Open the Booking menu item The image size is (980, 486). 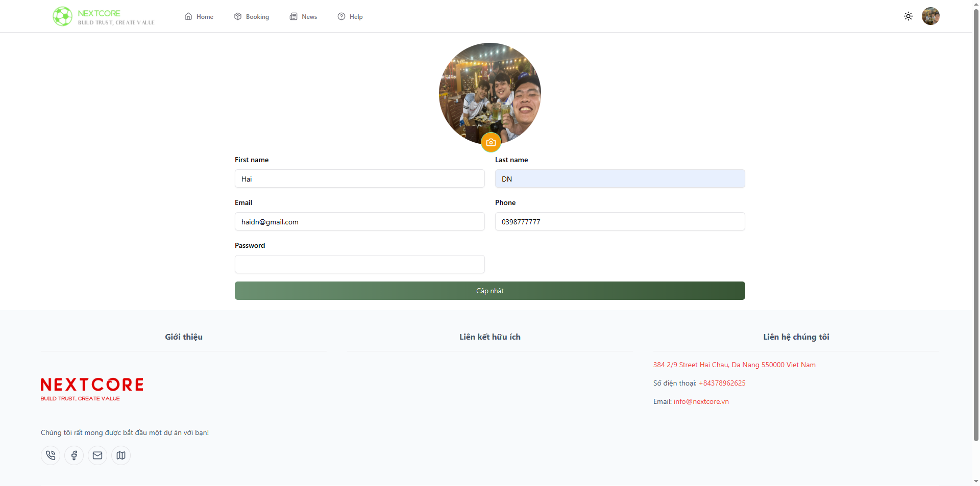click(252, 17)
